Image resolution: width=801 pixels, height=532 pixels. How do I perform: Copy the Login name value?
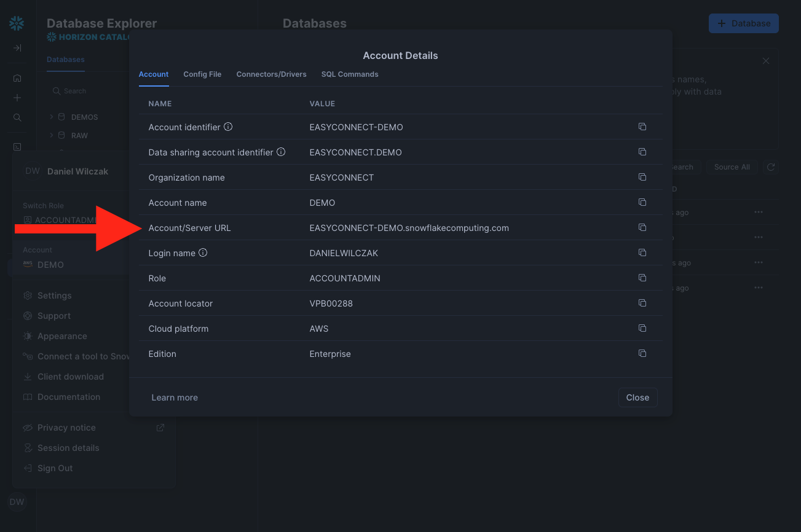tap(642, 253)
